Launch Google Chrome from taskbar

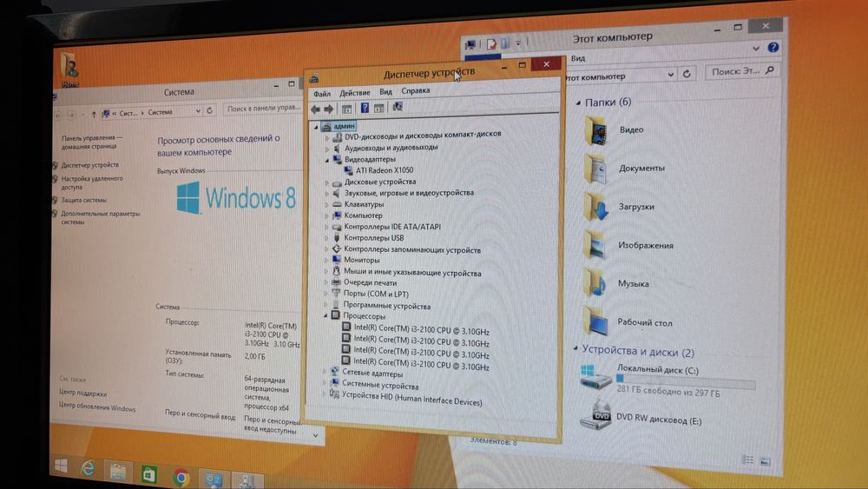[x=181, y=477]
